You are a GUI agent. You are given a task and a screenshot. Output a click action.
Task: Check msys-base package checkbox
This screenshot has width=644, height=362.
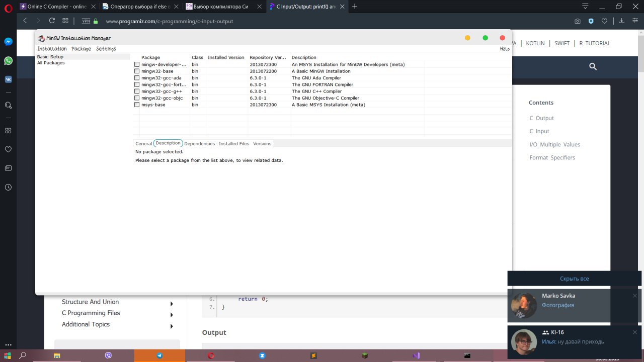[x=137, y=105]
